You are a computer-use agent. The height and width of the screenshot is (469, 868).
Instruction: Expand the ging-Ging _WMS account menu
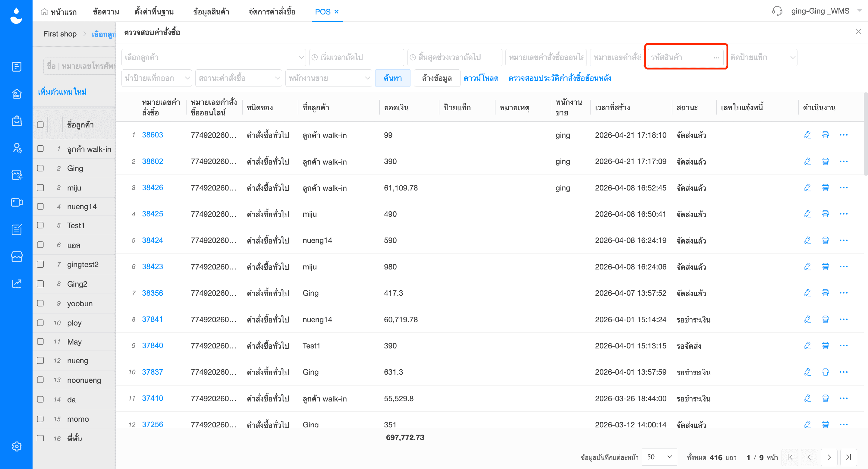pyautogui.click(x=860, y=11)
